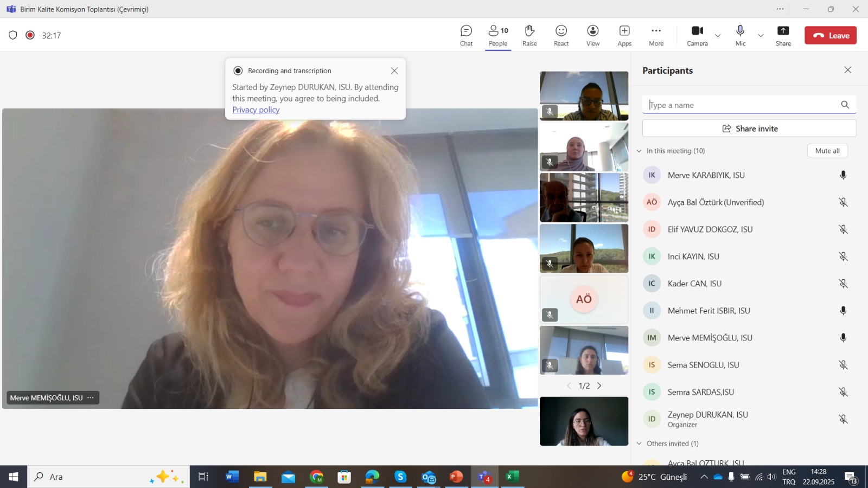Toggle the Mic mute button
The width and height of the screenshot is (868, 488).
coord(740,35)
